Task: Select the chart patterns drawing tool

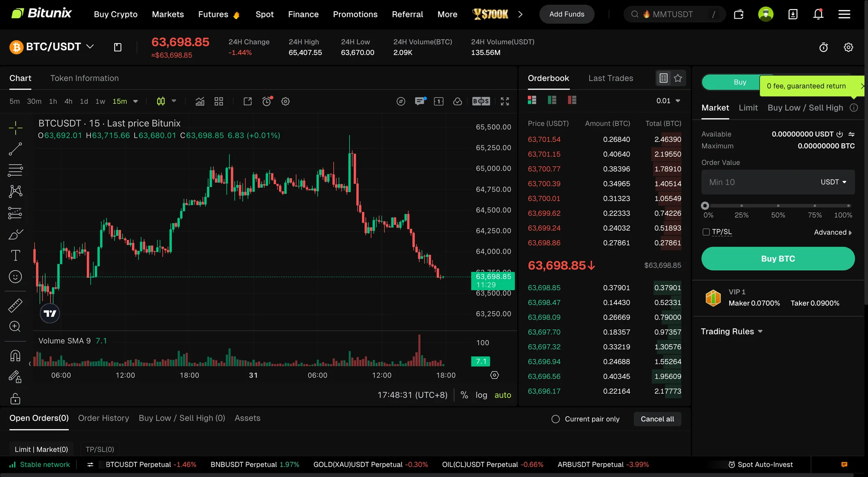Action: [15, 191]
